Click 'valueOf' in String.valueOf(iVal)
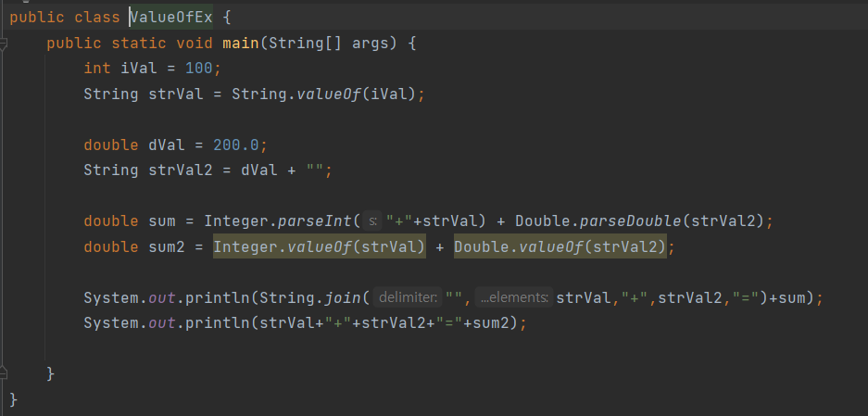Viewport: 868px width, 416px height. 329,95
